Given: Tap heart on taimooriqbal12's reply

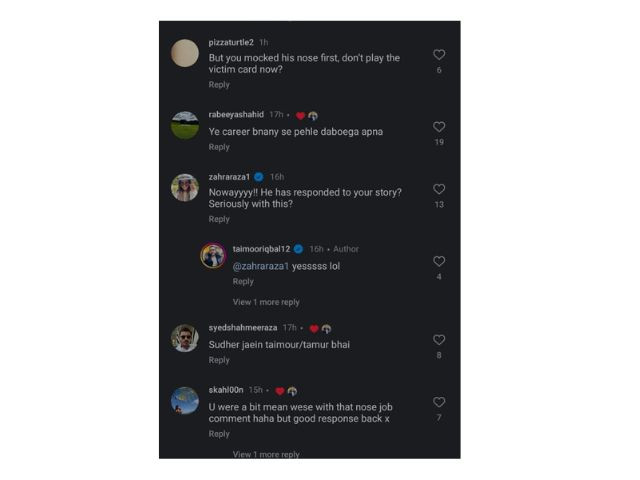Looking at the screenshot, I should [439, 261].
